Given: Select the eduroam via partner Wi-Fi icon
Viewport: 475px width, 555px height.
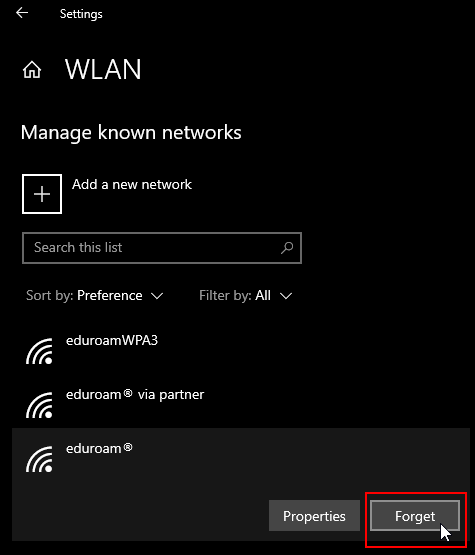Looking at the screenshot, I should (x=39, y=405).
